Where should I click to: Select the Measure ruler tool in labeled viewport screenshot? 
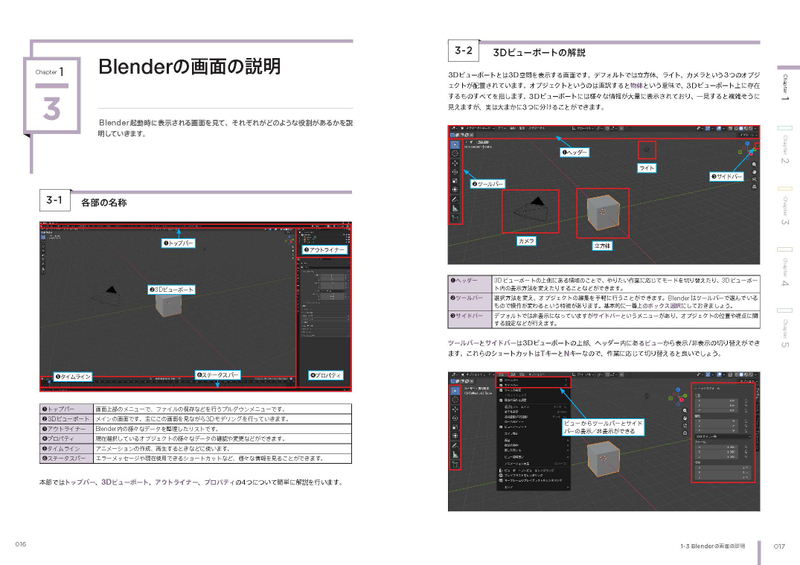click(x=455, y=208)
